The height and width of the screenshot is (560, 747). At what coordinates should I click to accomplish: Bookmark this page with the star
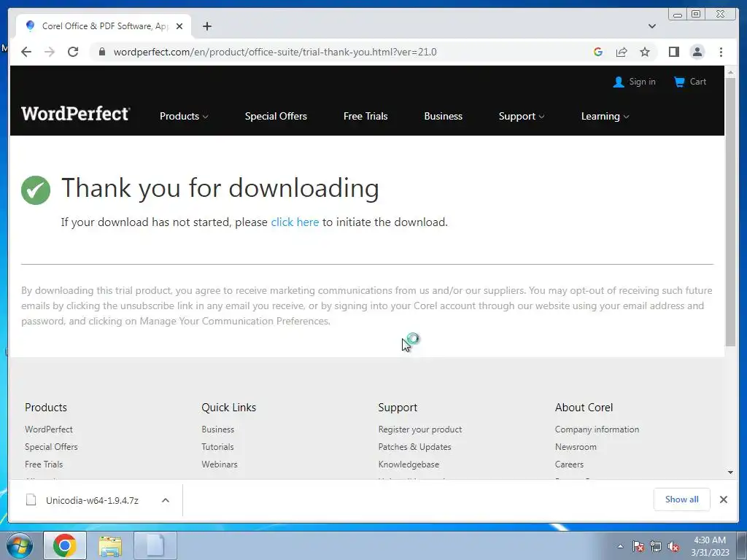pos(645,52)
